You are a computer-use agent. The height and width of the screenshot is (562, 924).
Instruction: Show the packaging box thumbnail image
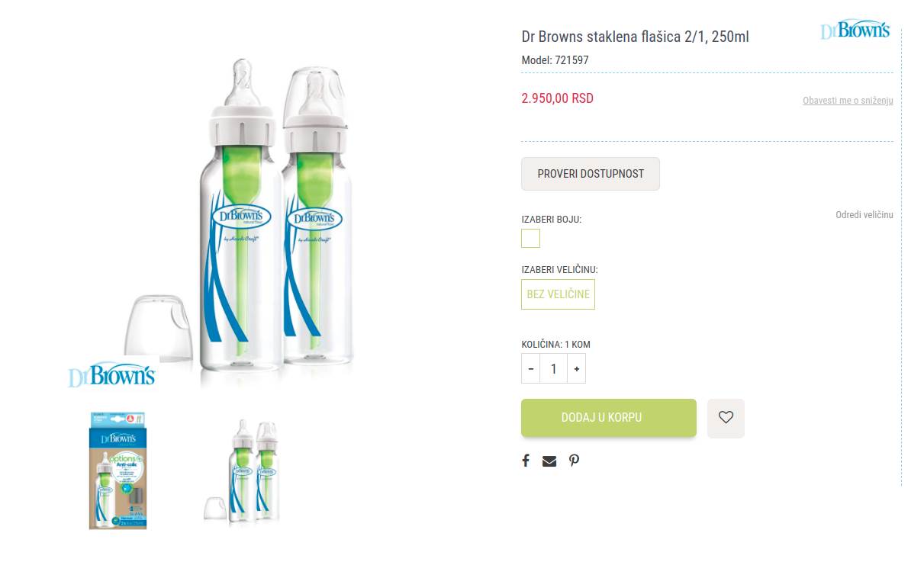coord(118,470)
